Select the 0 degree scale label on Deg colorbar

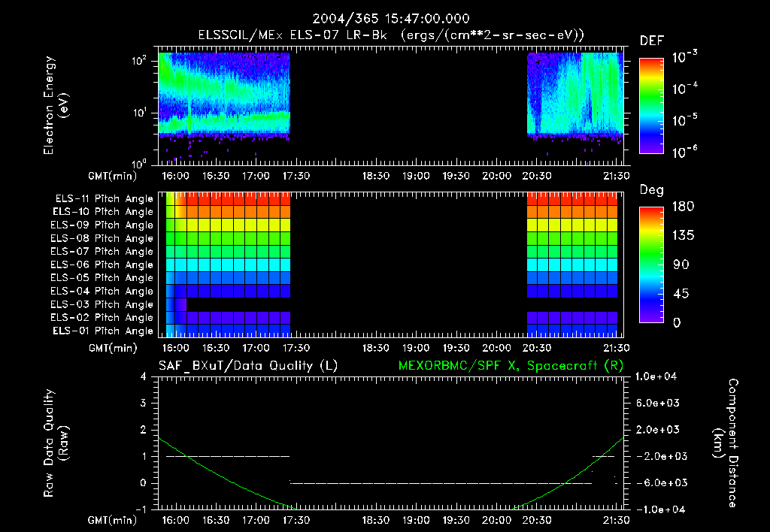[x=678, y=322]
